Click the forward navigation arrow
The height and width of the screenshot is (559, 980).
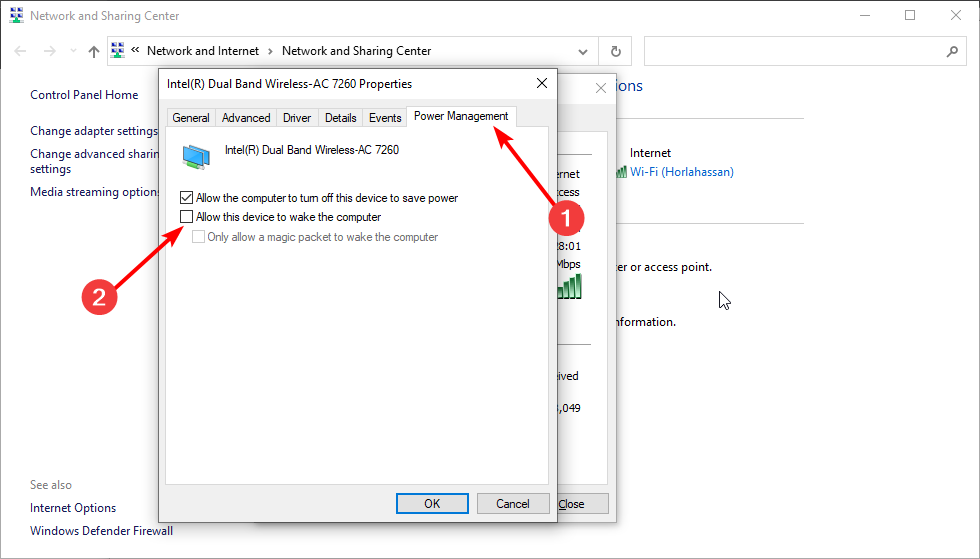49,51
